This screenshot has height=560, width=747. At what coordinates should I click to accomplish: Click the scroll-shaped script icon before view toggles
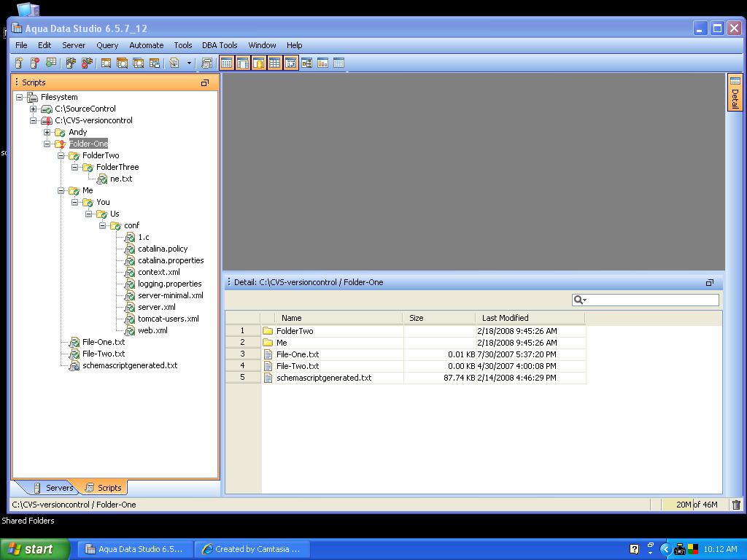click(x=206, y=63)
